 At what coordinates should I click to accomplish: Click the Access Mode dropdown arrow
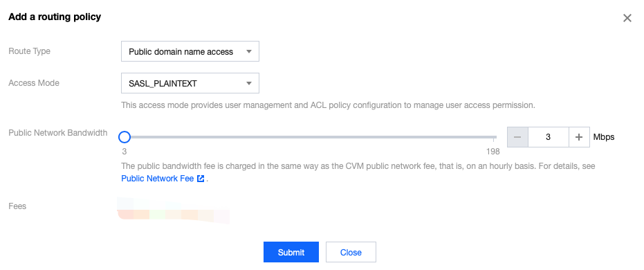(x=248, y=84)
